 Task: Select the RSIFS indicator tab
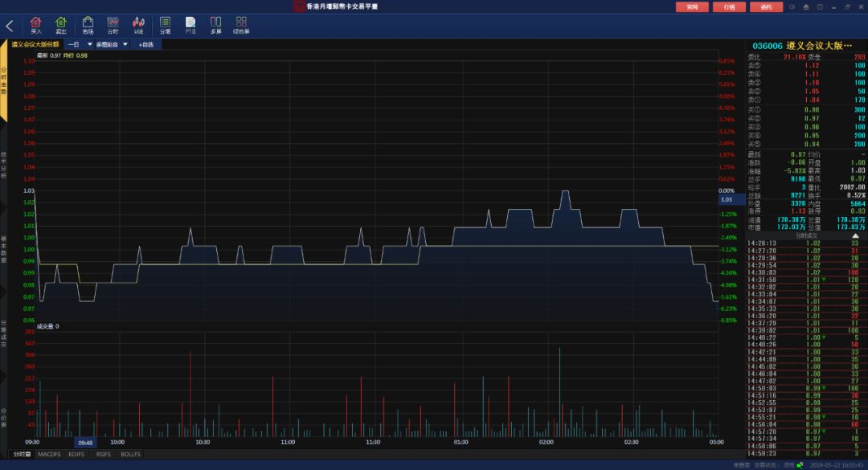(x=103, y=454)
